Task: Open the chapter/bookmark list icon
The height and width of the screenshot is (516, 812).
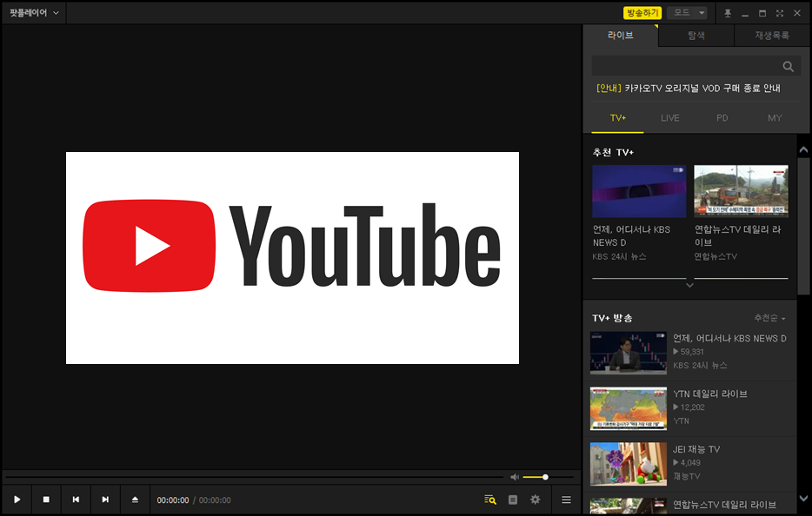Action: (513, 499)
